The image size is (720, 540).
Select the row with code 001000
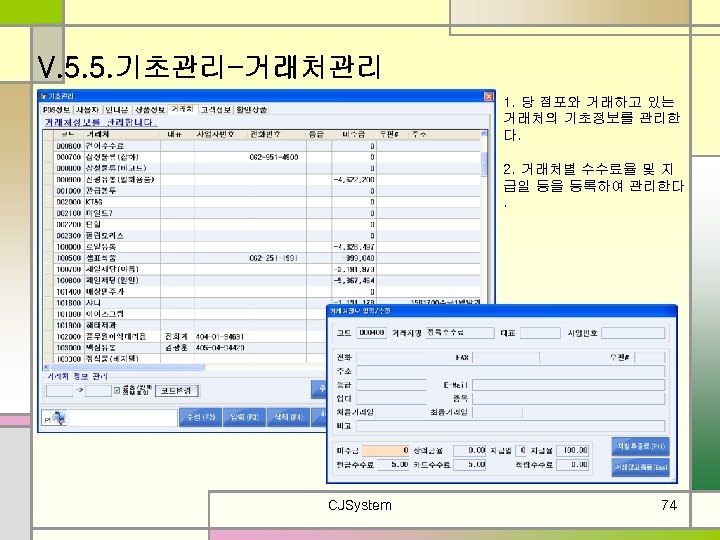pos(262,191)
